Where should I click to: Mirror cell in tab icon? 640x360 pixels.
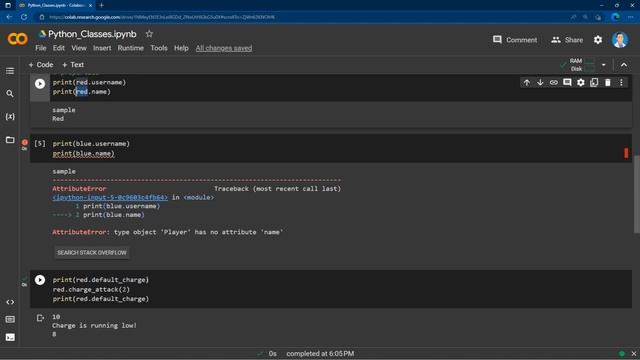tap(594, 82)
